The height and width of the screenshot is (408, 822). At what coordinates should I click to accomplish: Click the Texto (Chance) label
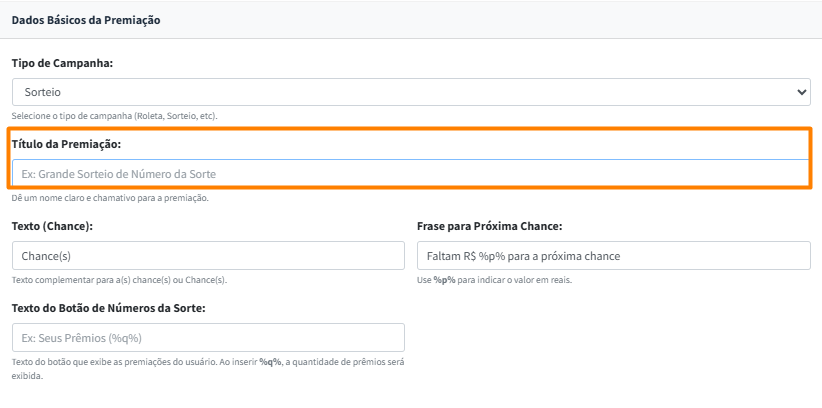click(52, 227)
